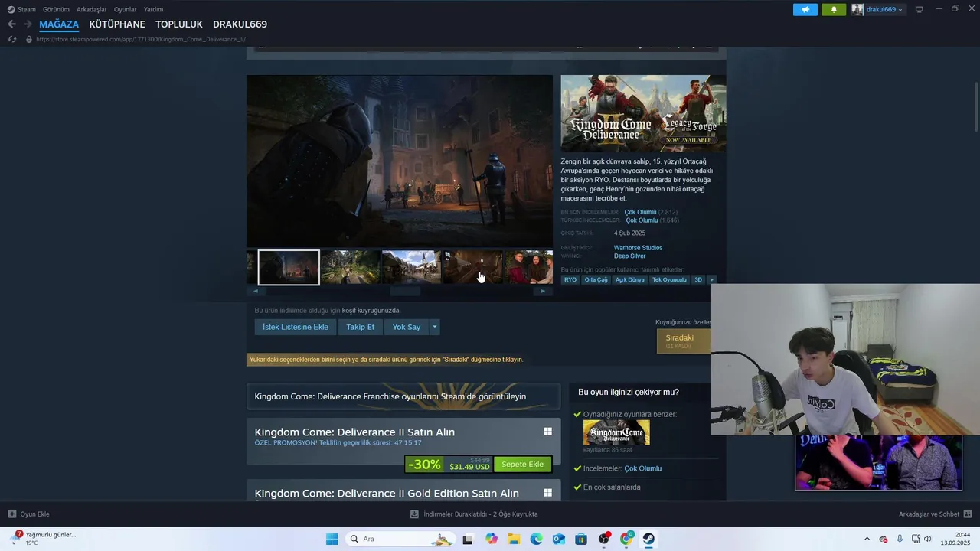Click Sıradaki queue button
Image resolution: width=980 pixels, height=551 pixels.
684,341
